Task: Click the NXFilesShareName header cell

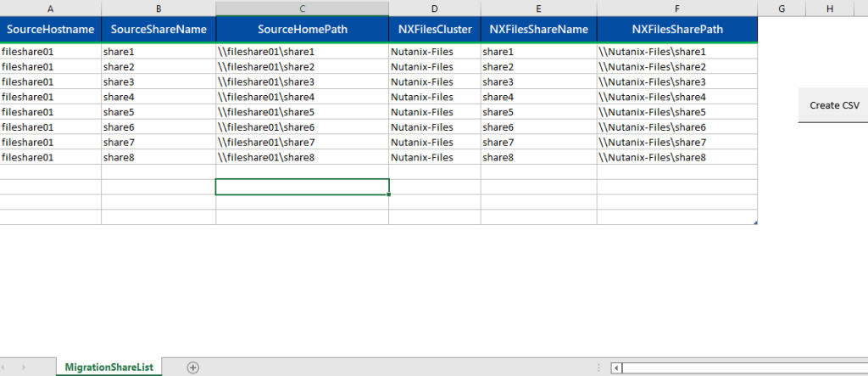Action: [538, 30]
